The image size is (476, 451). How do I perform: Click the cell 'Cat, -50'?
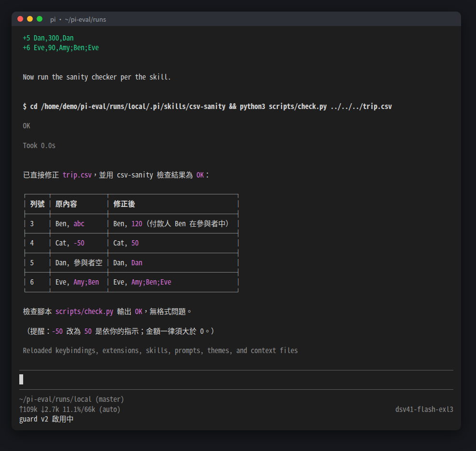(x=70, y=243)
